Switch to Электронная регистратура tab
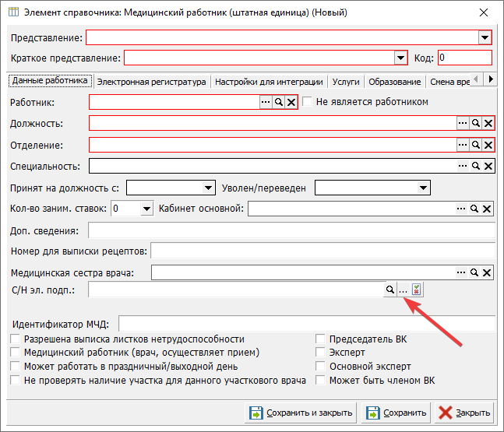This screenshot has width=504, height=432. point(151,81)
